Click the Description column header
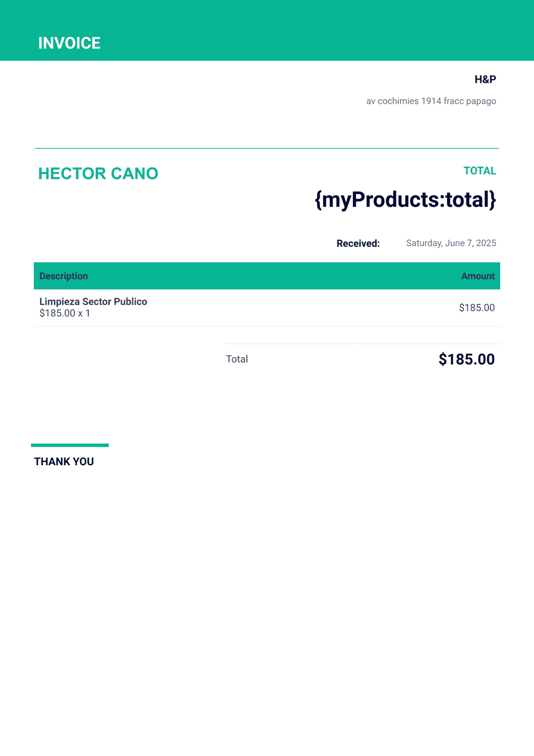The image size is (534, 756). (63, 276)
